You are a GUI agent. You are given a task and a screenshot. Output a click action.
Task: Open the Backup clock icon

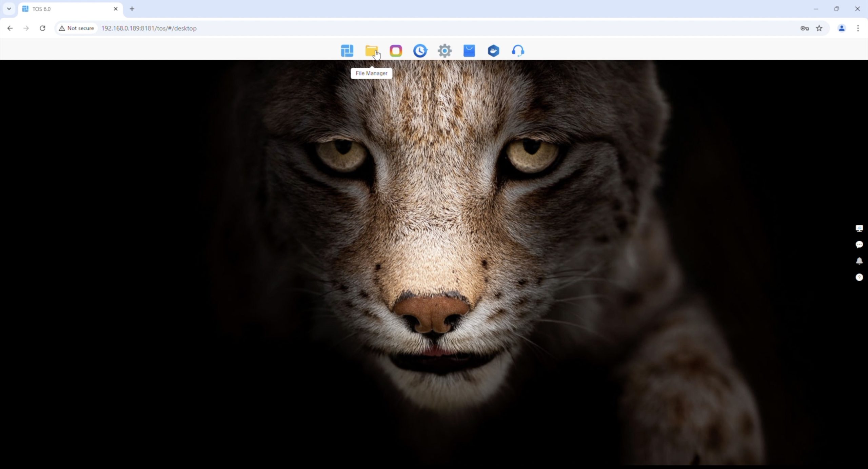point(420,51)
